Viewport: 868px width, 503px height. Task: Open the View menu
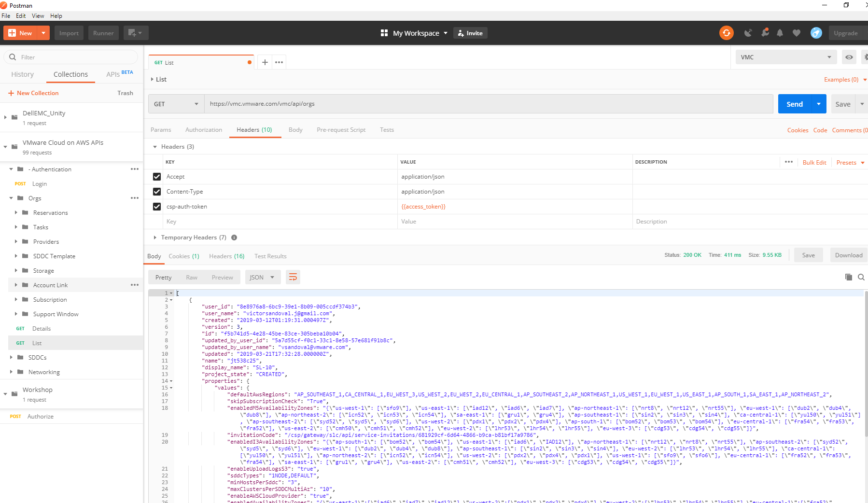(38, 16)
